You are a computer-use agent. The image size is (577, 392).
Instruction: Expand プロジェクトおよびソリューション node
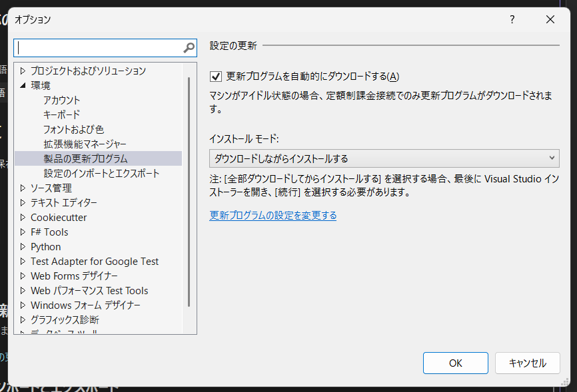coord(23,71)
